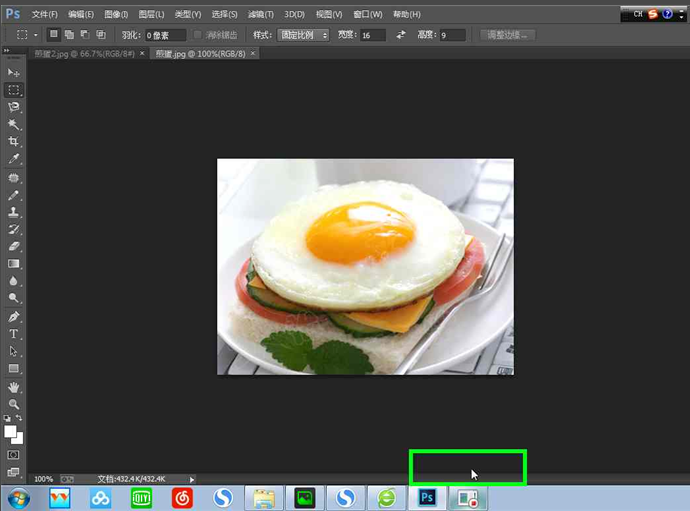This screenshot has width=690, height=511.
Task: Select the Zoom magnifier tool
Action: [14, 404]
